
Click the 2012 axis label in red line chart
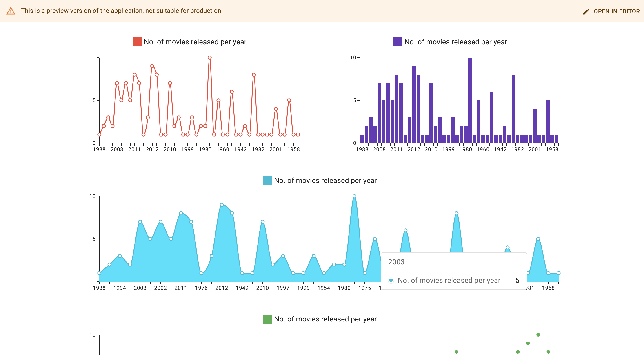(x=152, y=149)
